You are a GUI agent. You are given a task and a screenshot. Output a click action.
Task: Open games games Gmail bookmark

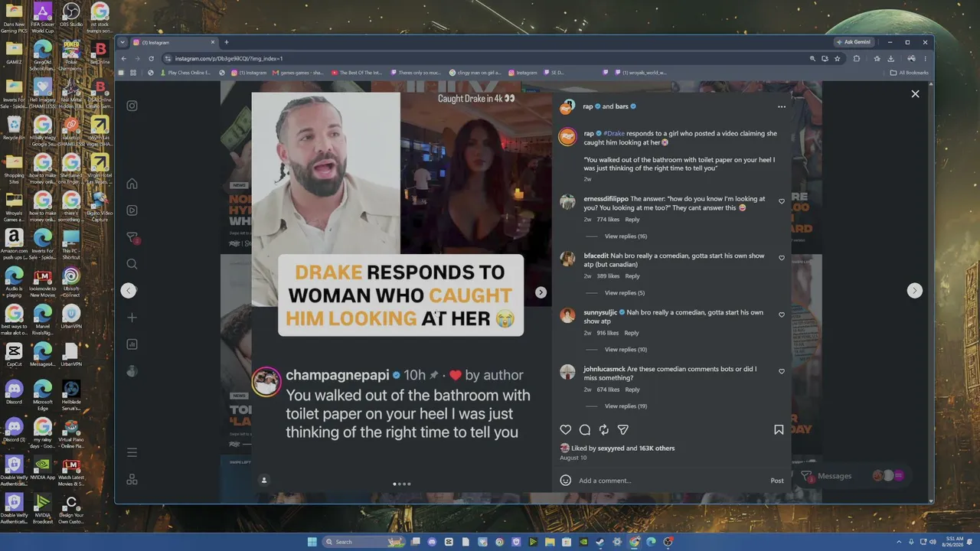[x=298, y=73]
